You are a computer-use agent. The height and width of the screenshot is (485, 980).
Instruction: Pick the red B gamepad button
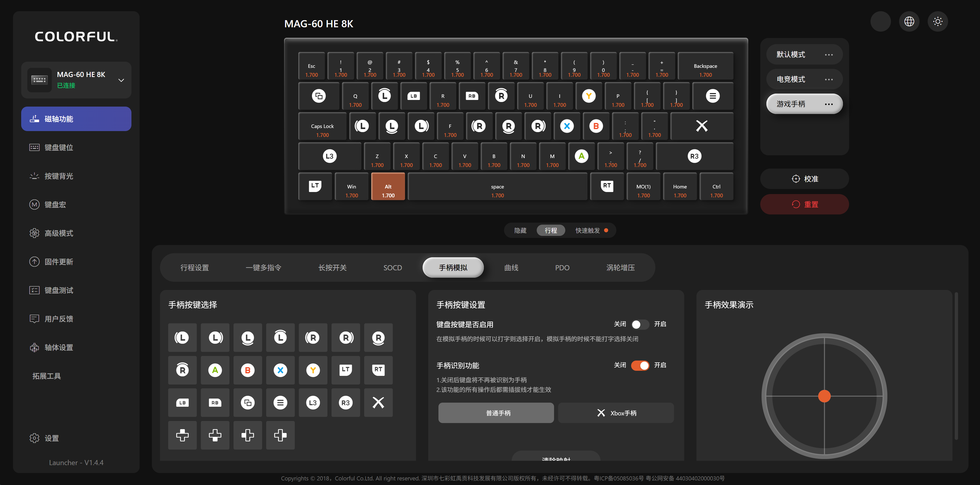click(248, 370)
